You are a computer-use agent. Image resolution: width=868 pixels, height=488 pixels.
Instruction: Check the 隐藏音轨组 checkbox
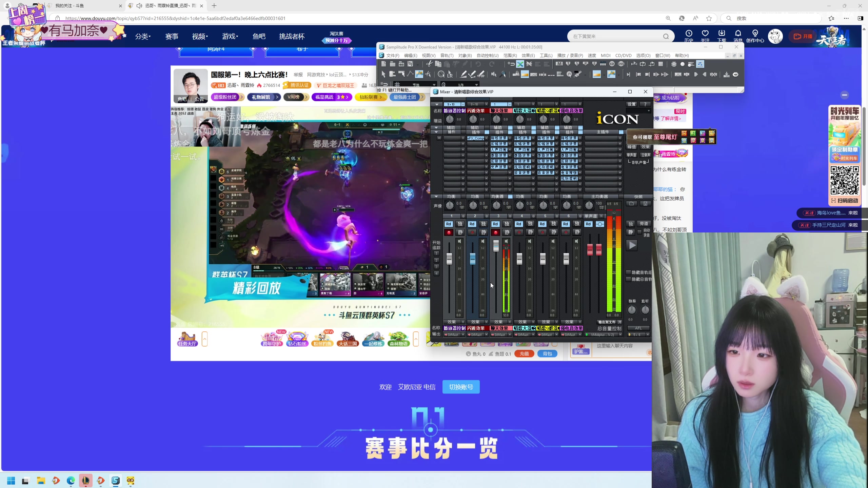coord(628,272)
